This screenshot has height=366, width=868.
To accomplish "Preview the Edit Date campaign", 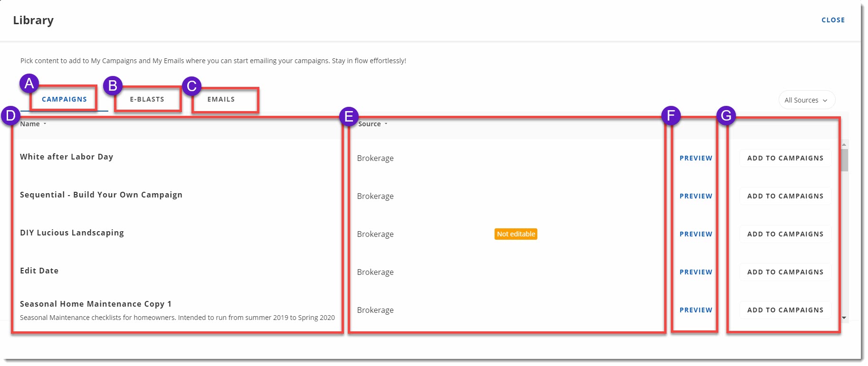I will point(696,272).
